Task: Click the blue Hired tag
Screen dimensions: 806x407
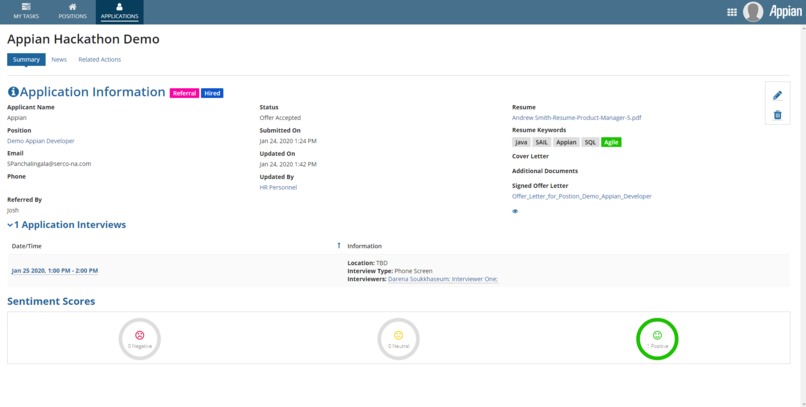Action: click(212, 93)
